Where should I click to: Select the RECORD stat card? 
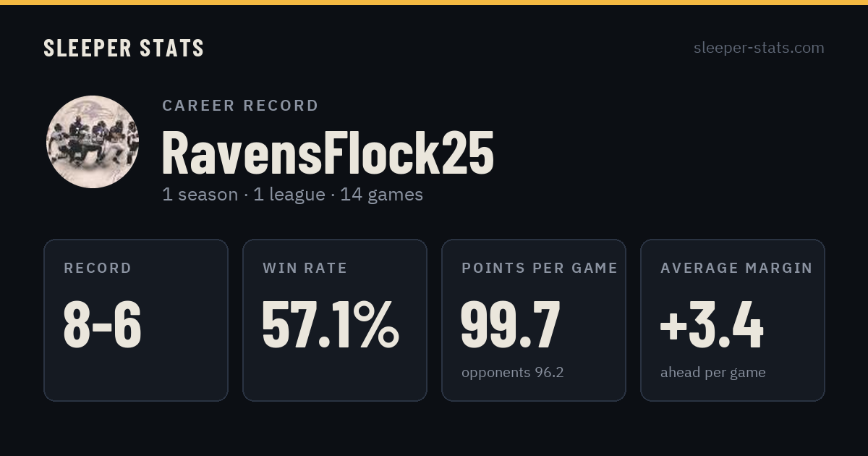click(x=136, y=320)
